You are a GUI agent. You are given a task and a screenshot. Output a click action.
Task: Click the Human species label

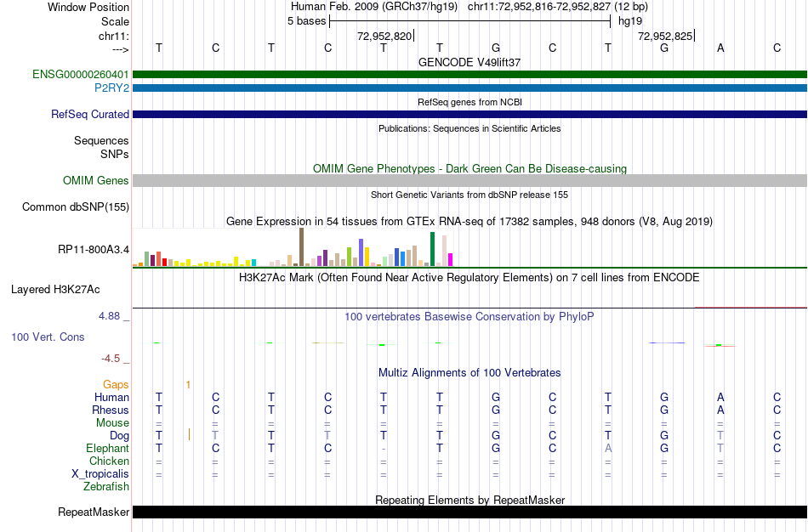click(111, 398)
